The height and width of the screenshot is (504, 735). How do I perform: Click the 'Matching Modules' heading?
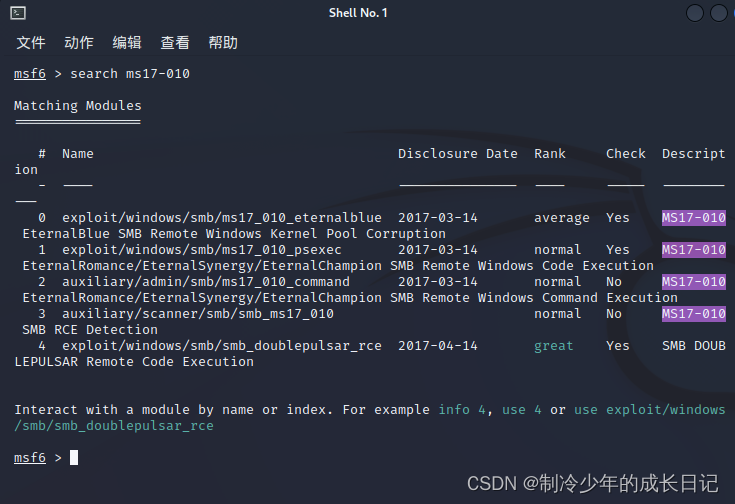[x=78, y=105]
